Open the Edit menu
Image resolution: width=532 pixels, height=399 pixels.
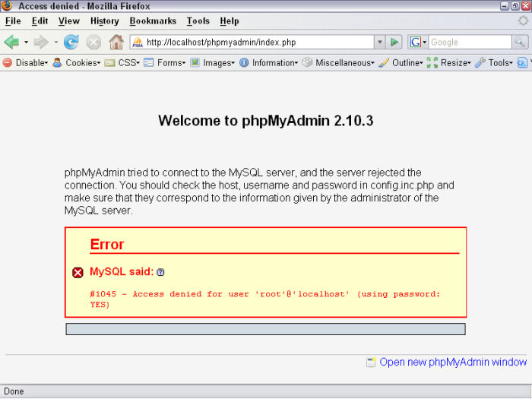(x=40, y=21)
